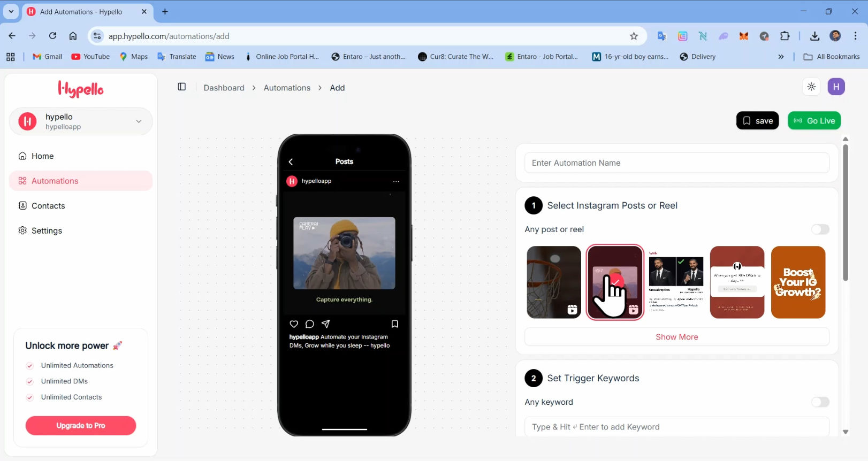Open Contacts in the sidebar
Viewport: 868px width, 461px height.
pyautogui.click(x=48, y=206)
